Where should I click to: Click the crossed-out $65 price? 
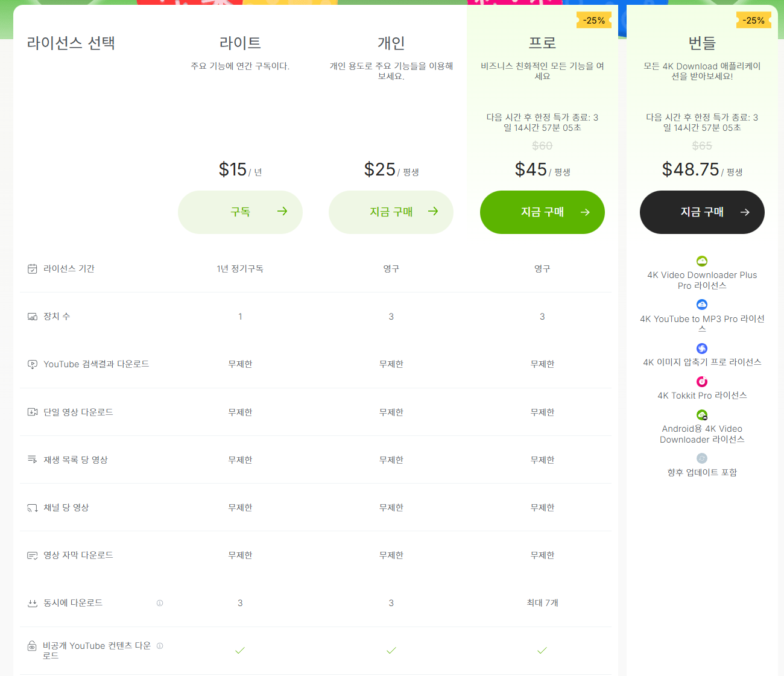point(702,146)
